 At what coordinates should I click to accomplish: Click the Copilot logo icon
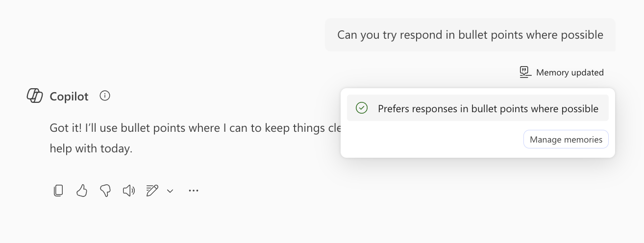(x=35, y=96)
